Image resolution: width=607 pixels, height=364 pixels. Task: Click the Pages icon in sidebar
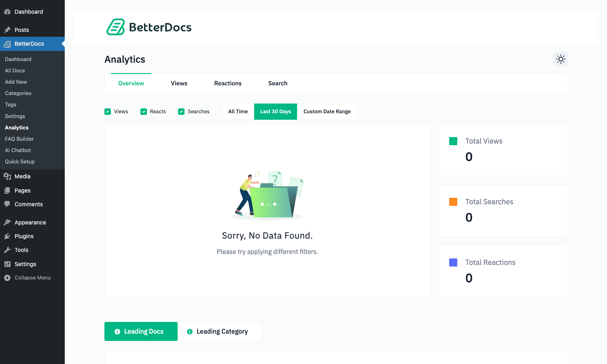(7, 190)
